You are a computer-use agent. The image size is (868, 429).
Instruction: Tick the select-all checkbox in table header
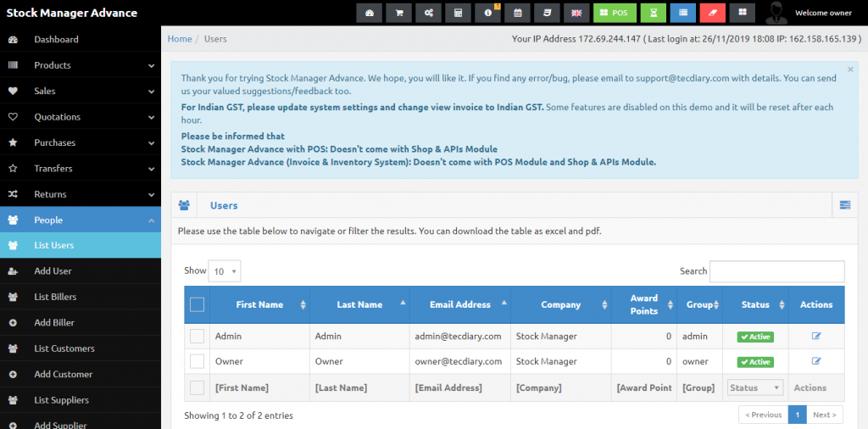point(197,304)
